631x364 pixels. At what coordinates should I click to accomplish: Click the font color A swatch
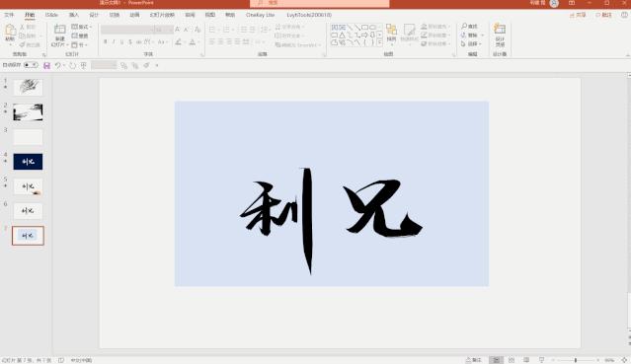pyautogui.click(x=193, y=41)
